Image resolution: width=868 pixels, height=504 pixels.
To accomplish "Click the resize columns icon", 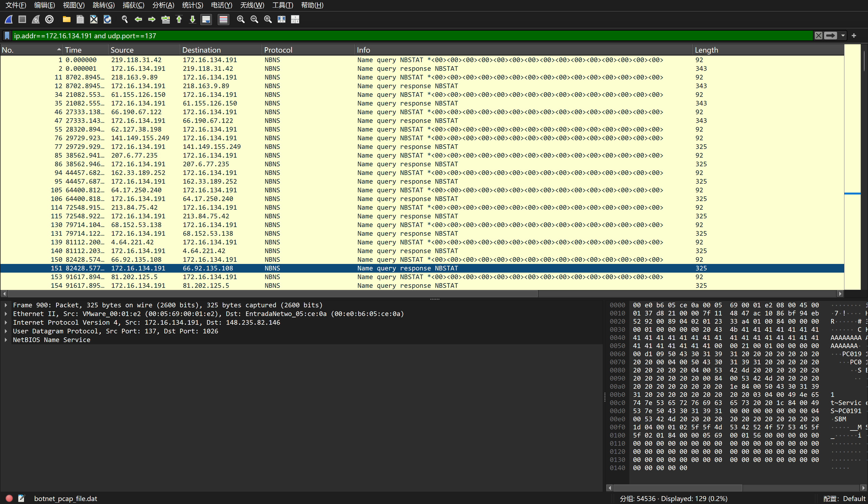I will [x=281, y=19].
